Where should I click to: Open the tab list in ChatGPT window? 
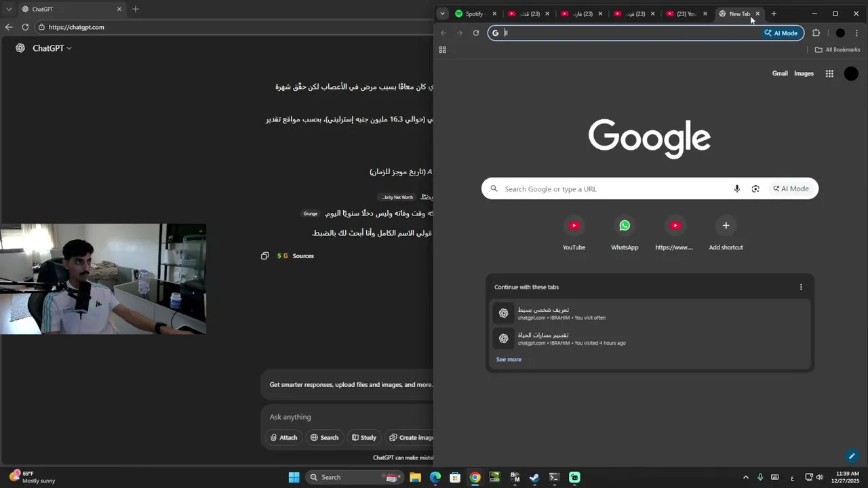pos(9,9)
